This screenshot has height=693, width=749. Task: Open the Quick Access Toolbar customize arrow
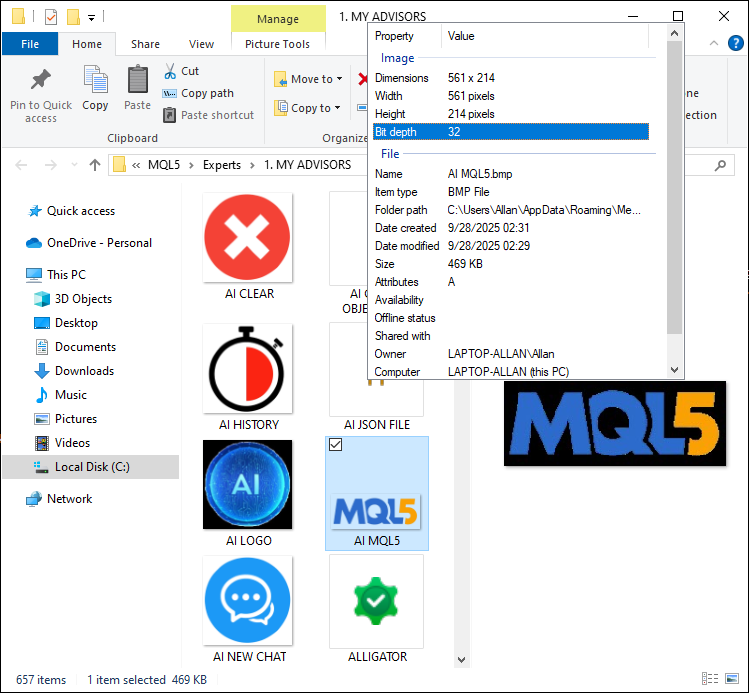coord(92,17)
